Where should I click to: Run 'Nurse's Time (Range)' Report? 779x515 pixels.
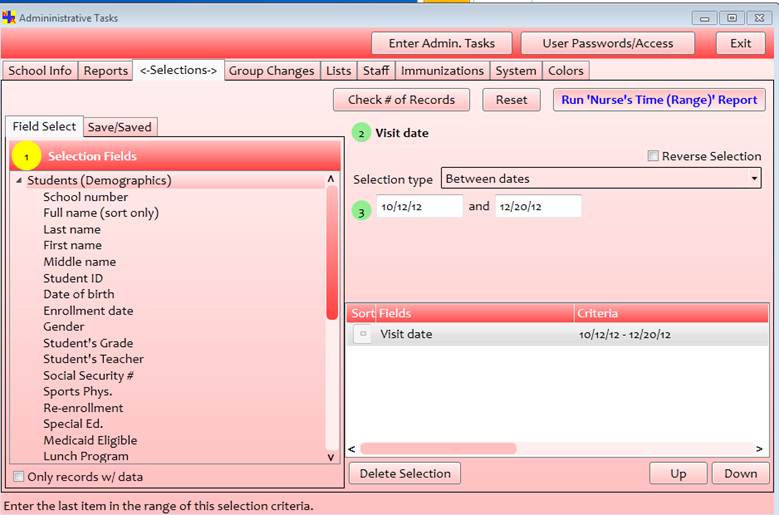click(659, 100)
